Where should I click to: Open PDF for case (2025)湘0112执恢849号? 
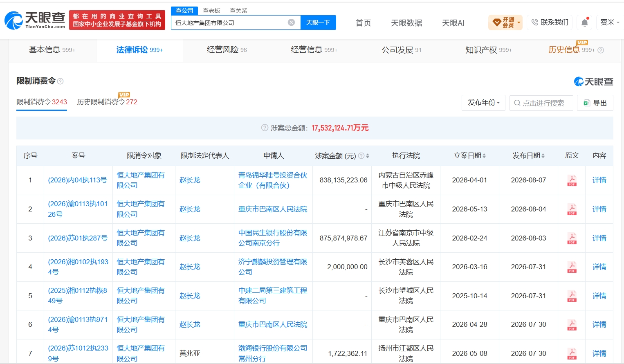[x=572, y=296]
